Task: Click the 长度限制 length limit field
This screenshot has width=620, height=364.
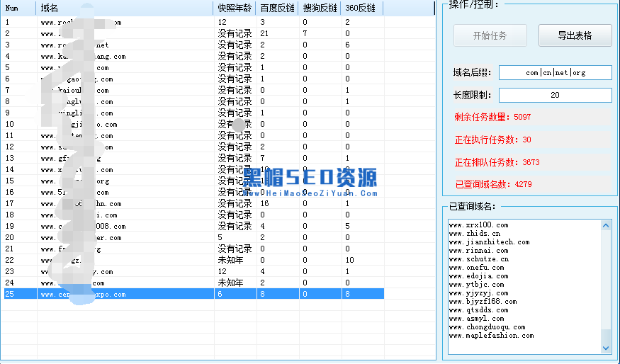Action: click(x=555, y=95)
